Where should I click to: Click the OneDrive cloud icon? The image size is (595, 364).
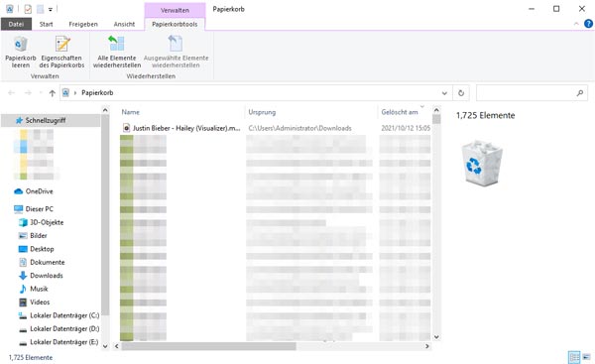point(18,191)
